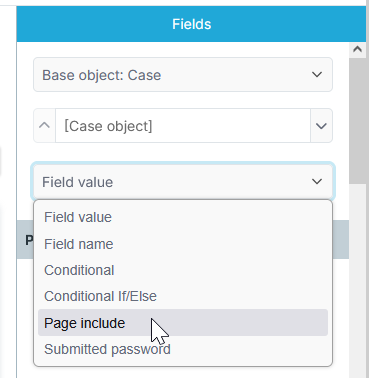Viewport: 369px width, 378px height.
Task: Select the Submitted password option
Action: 183,349
